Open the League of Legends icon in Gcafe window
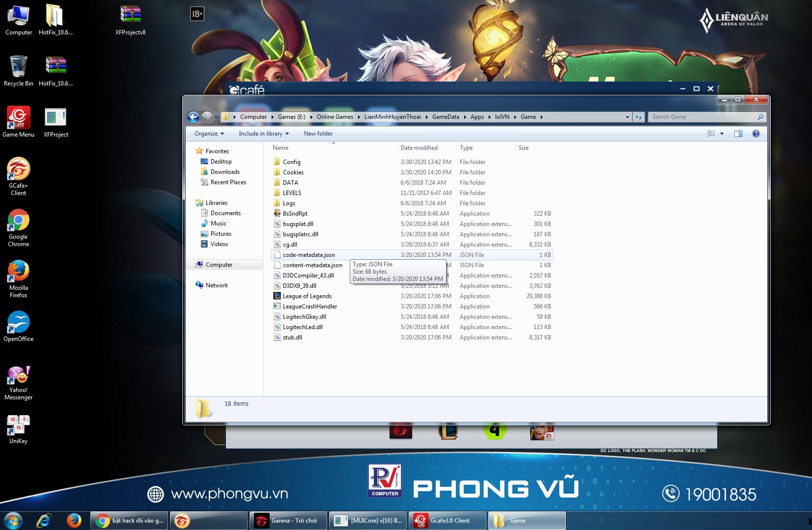The width and height of the screenshot is (812, 530). [x=448, y=431]
